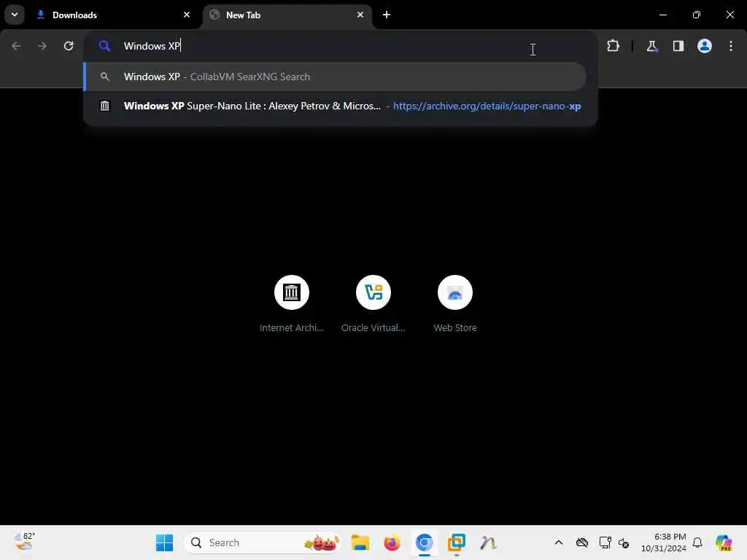Reload the current page

click(x=69, y=46)
